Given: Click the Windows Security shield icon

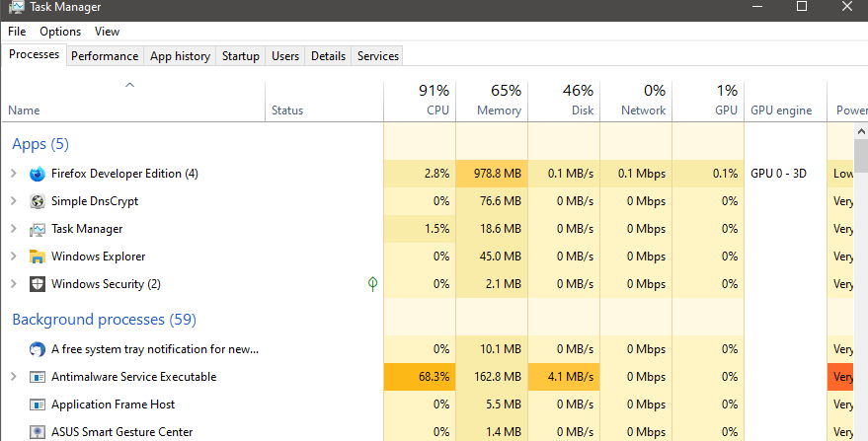Looking at the screenshot, I should point(38,284).
